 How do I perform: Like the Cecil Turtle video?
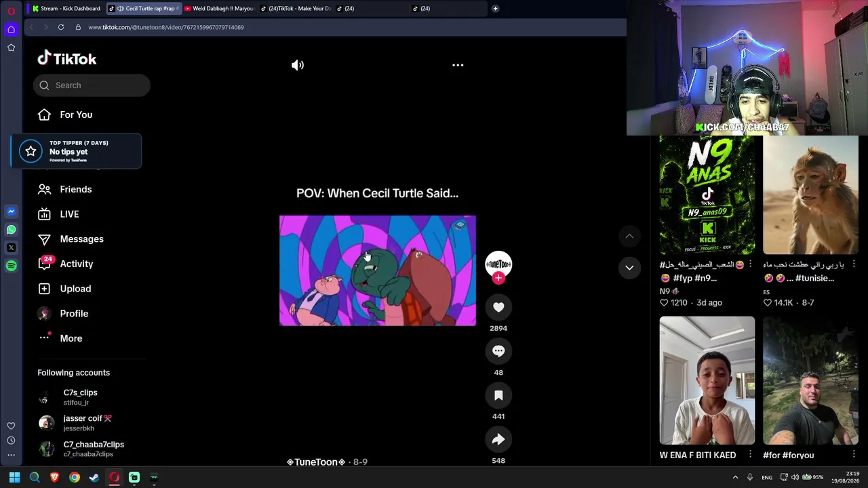498,307
